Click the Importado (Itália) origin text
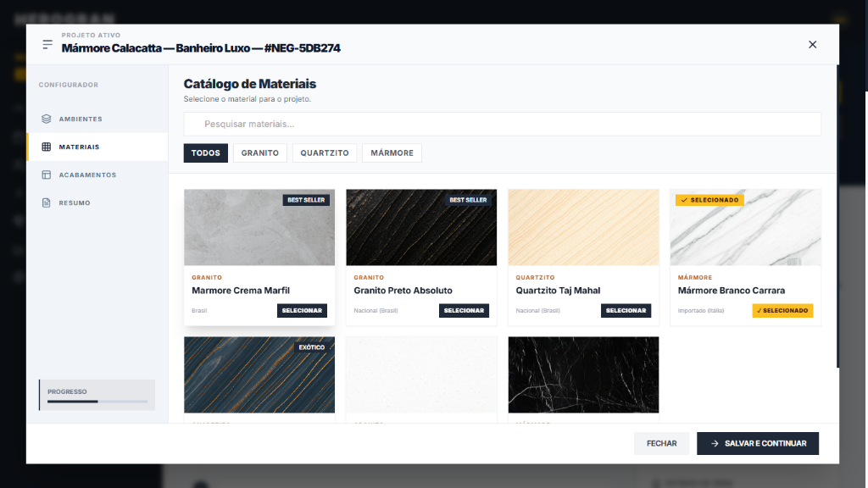The width and height of the screenshot is (868, 488). tap(701, 310)
